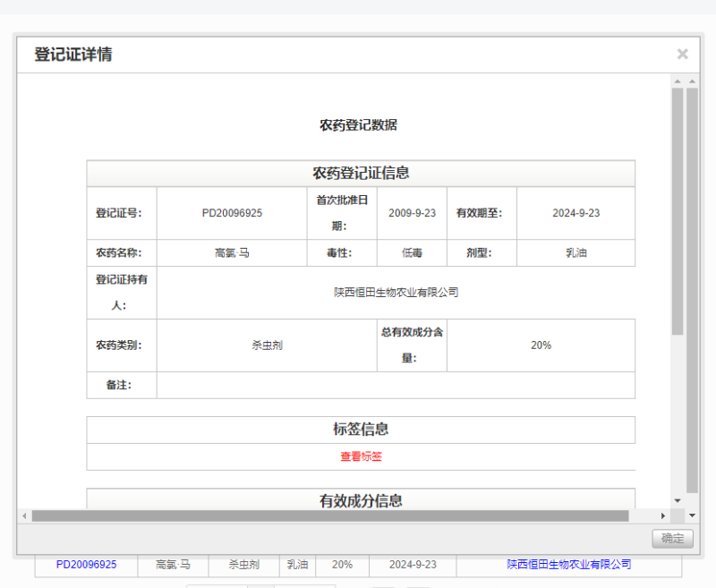Click the 登记证号: label
716x588 pixels.
[x=119, y=213]
